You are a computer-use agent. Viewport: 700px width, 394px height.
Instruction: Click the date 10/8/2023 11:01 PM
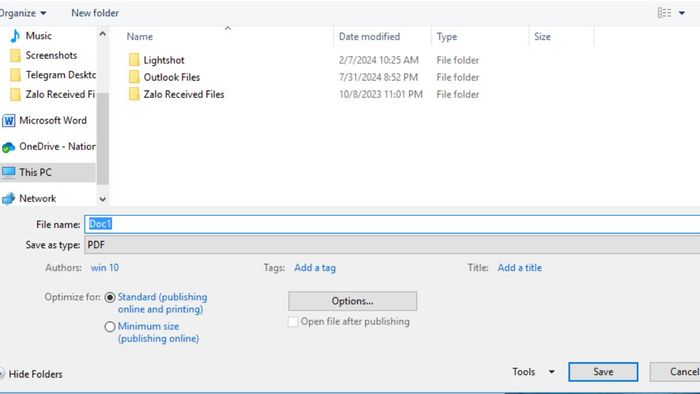click(381, 94)
